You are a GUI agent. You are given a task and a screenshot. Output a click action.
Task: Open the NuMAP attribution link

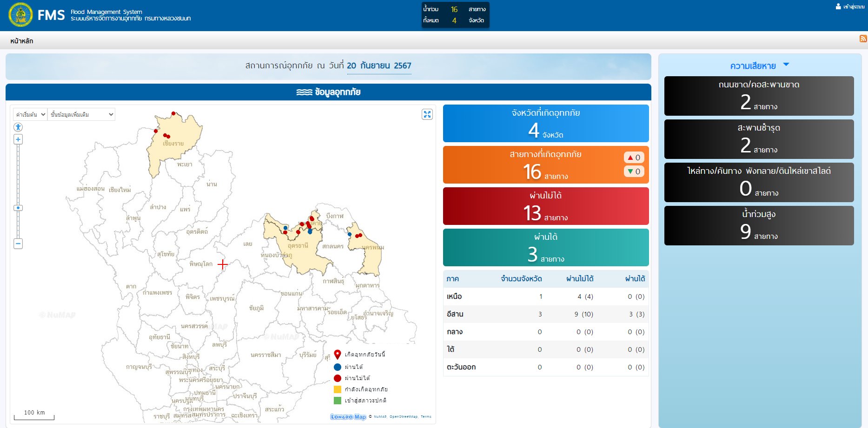380,417
